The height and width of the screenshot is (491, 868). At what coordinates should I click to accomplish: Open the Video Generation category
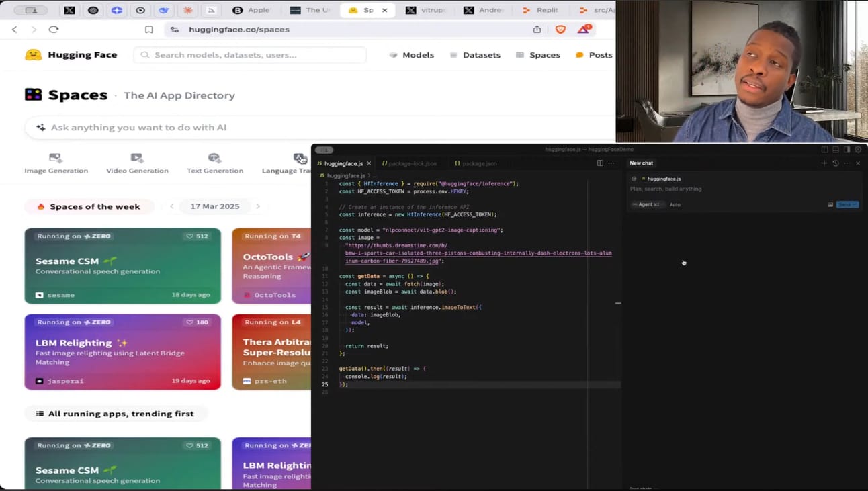coord(137,163)
